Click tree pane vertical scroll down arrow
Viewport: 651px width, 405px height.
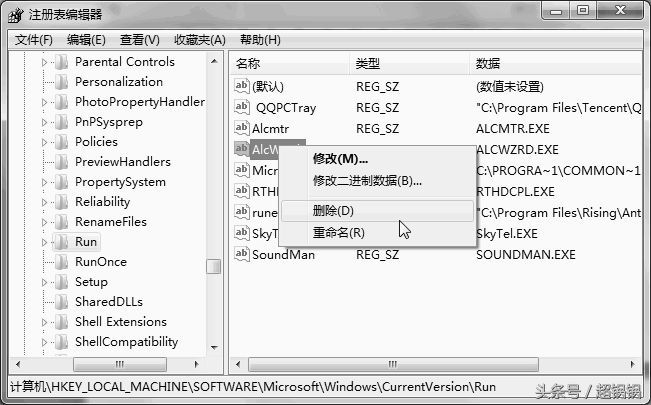click(x=214, y=347)
